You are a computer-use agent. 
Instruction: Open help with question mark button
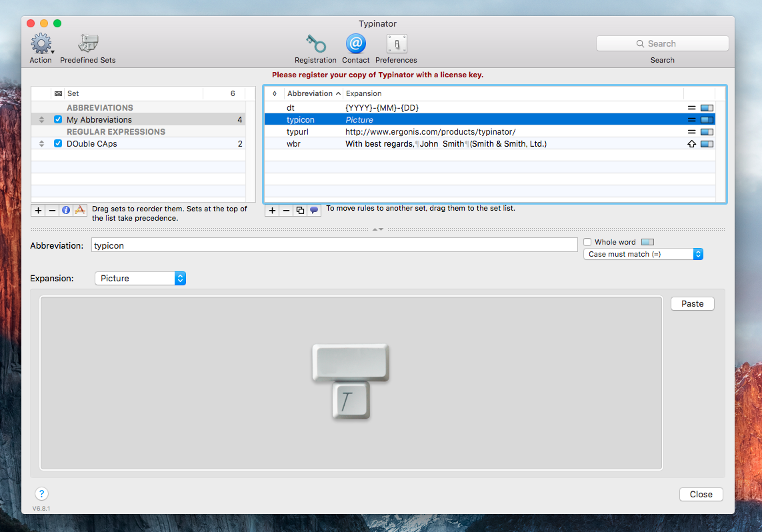[x=42, y=493]
